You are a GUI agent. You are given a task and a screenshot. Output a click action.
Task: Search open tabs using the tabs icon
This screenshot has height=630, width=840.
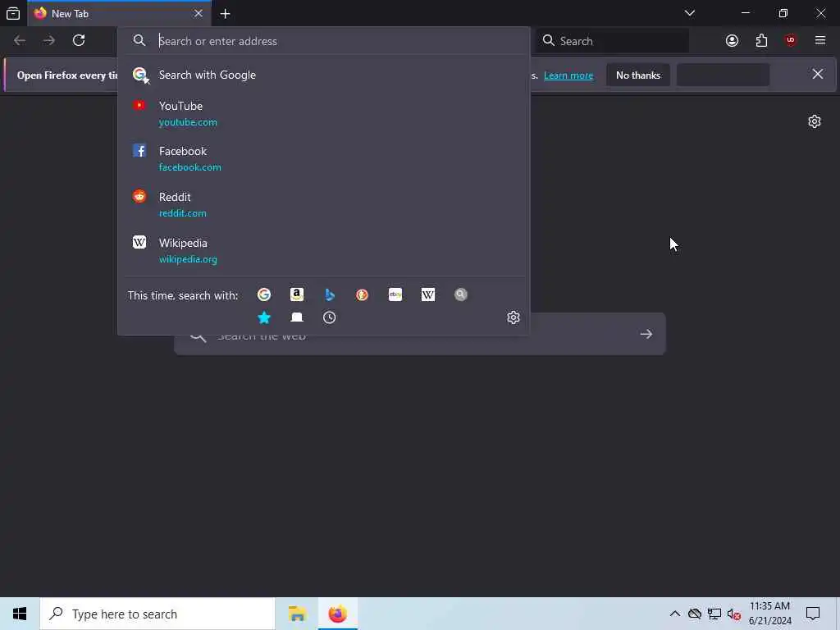297,317
